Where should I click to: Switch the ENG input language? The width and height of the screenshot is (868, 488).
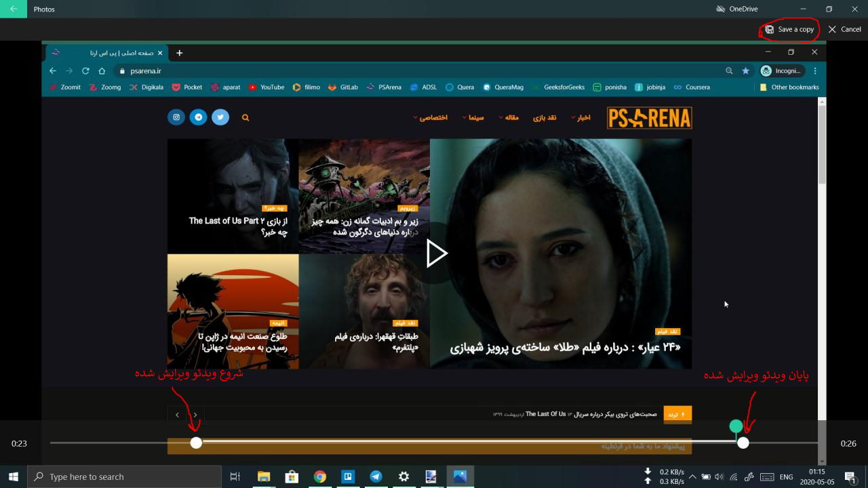point(787,476)
